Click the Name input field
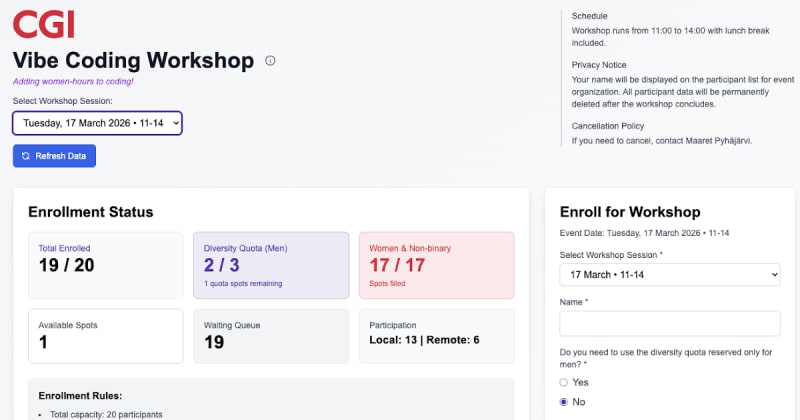The width and height of the screenshot is (800, 420). 669,323
